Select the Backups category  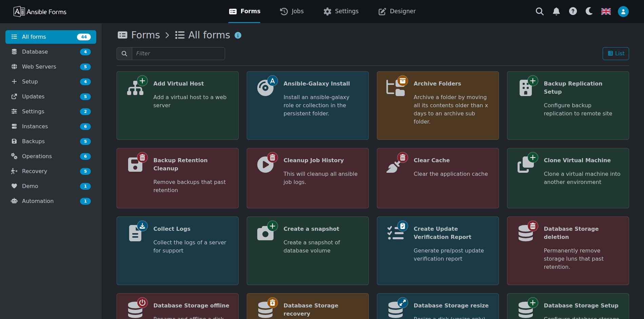tap(51, 142)
